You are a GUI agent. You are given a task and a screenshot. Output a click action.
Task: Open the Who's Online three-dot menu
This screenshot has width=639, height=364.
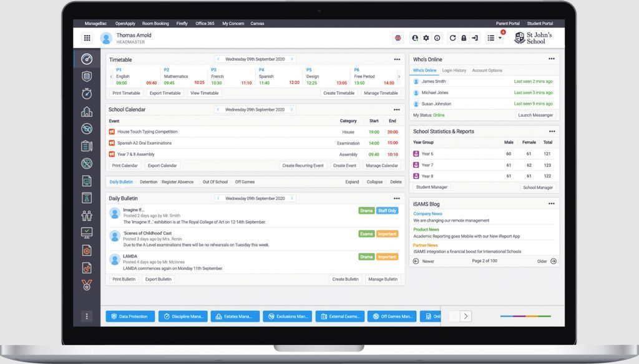[x=552, y=59]
